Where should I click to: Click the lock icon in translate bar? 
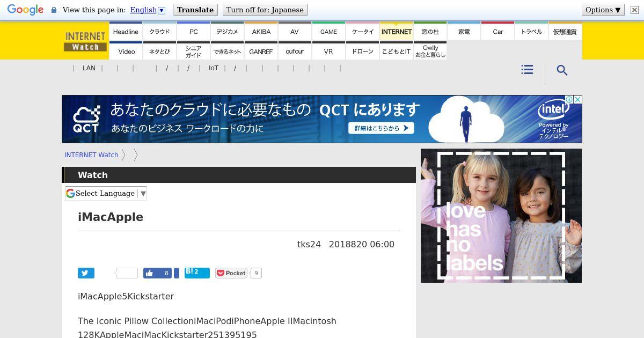click(54, 10)
